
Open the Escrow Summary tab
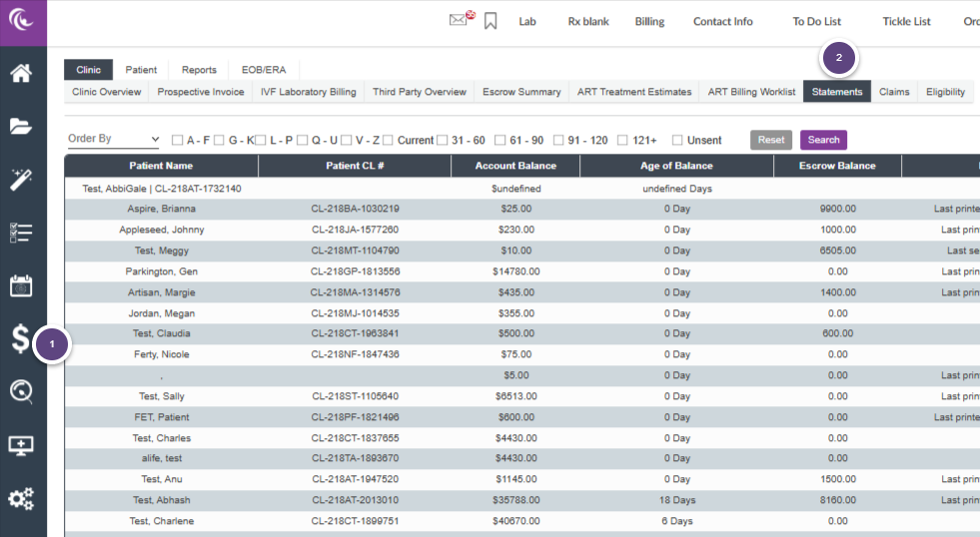[520, 92]
